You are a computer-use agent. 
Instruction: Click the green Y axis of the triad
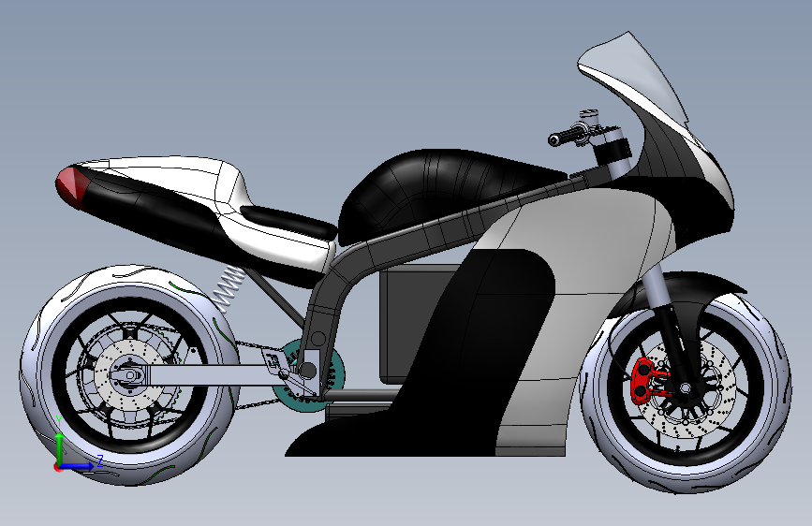(60, 449)
